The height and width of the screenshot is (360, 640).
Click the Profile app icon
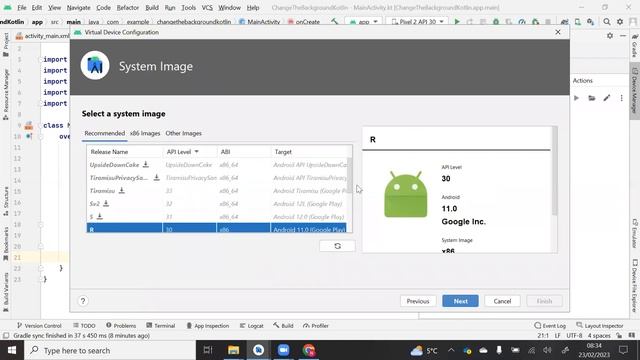(522, 22)
